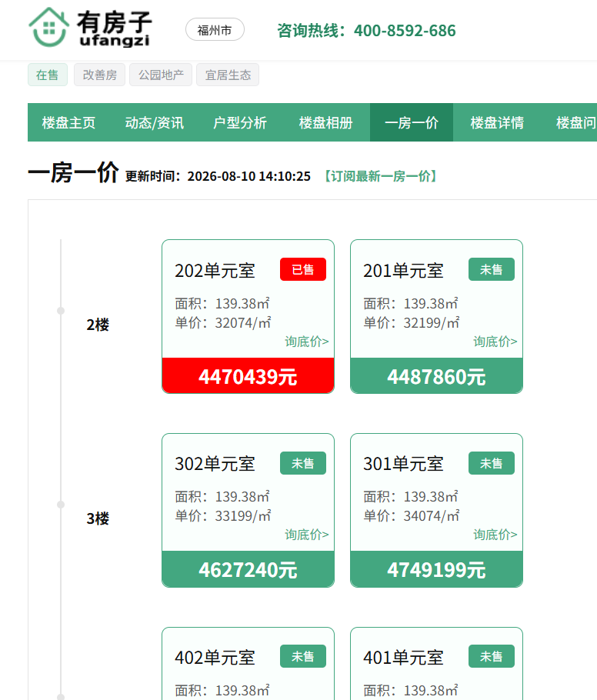The height and width of the screenshot is (700, 597).
Task: Switch to the 户型分析 tab
Action: 240,122
